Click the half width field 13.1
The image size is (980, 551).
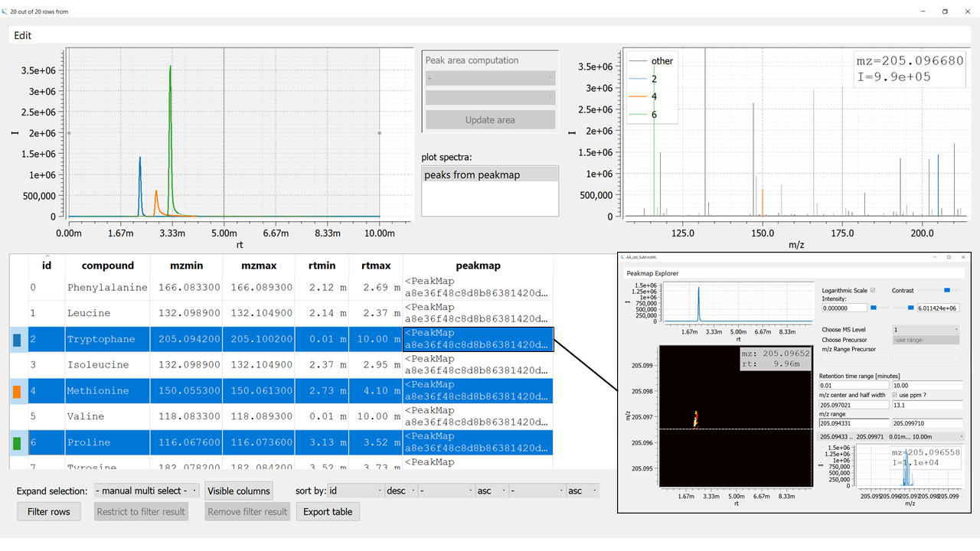pyautogui.click(x=927, y=405)
